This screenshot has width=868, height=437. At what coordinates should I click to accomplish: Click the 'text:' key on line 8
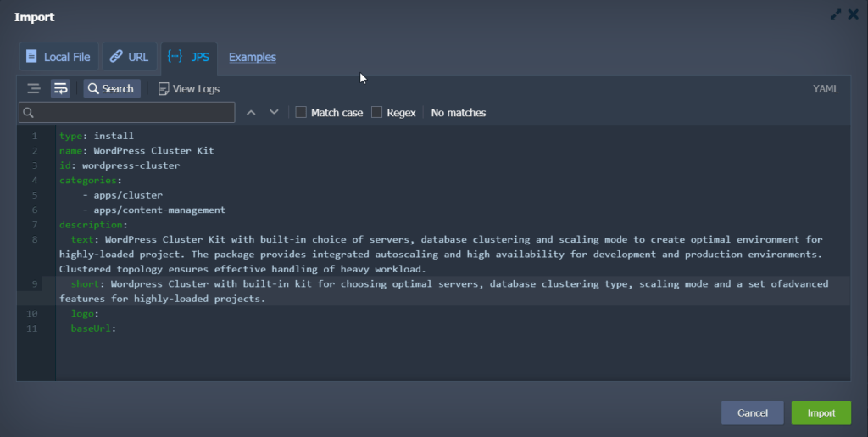[82, 240]
